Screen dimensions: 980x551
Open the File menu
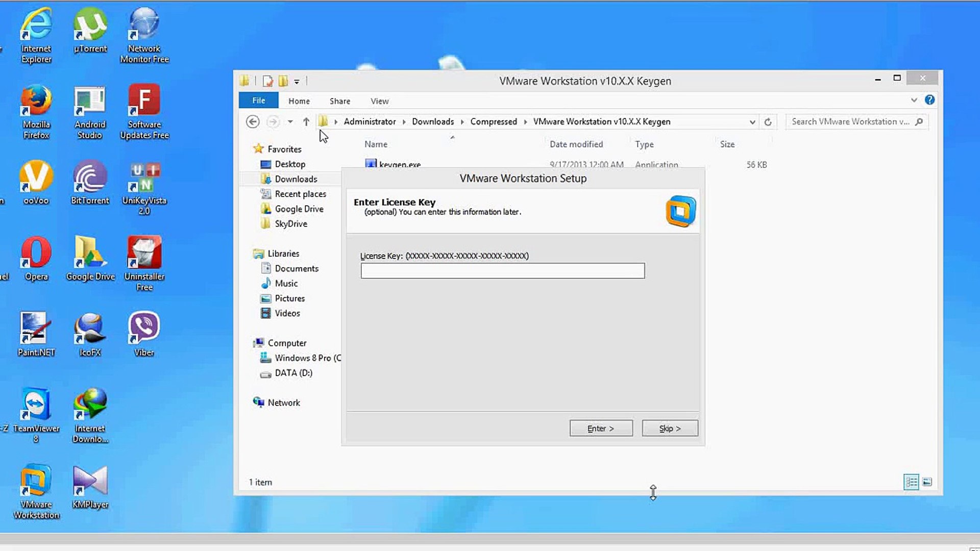coord(258,100)
